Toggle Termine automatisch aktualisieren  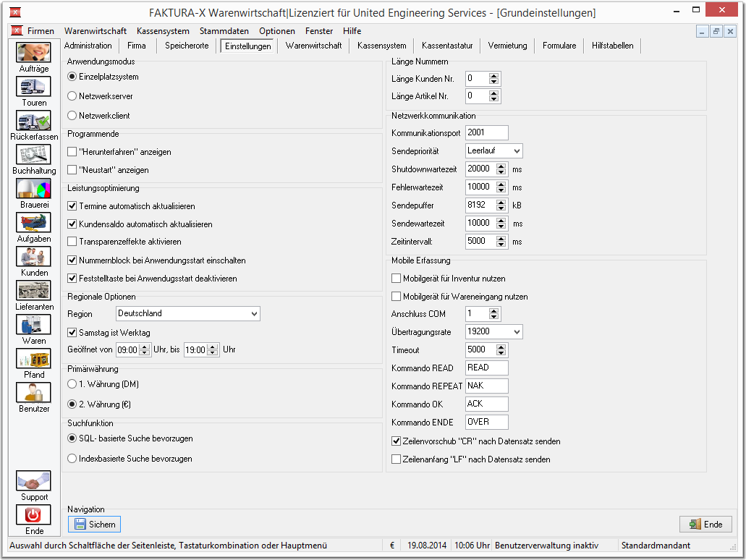(72, 206)
